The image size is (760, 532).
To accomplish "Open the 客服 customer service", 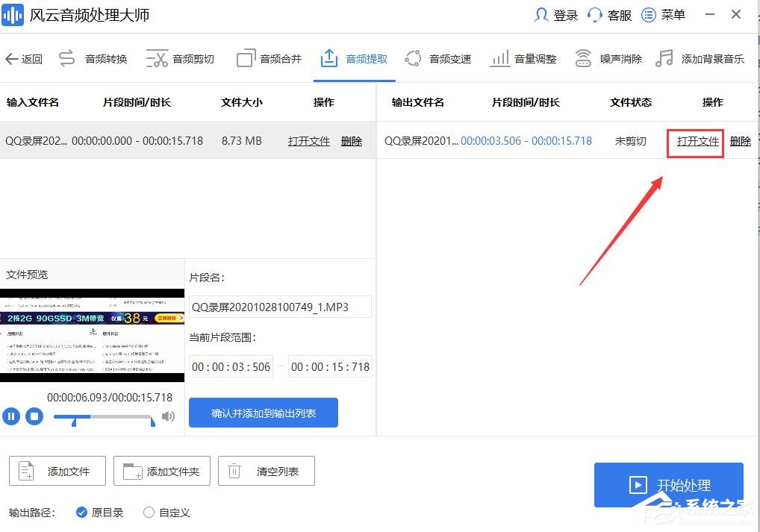I will pyautogui.click(x=609, y=15).
